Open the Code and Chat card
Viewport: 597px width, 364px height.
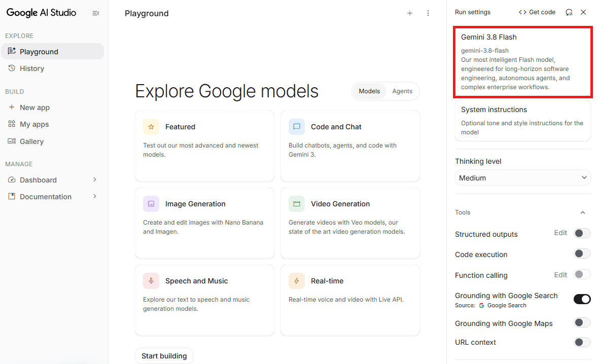point(350,146)
